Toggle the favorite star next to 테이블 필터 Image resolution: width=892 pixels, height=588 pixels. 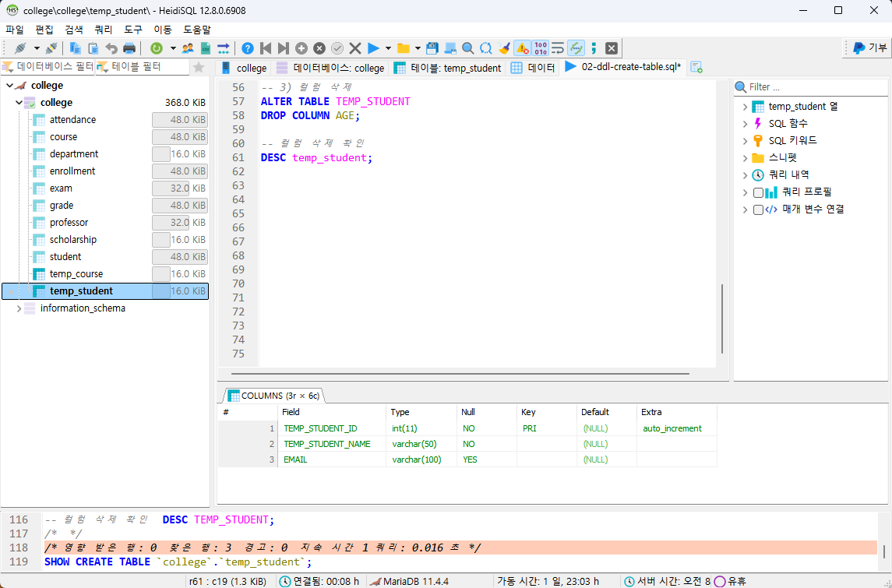(198, 67)
